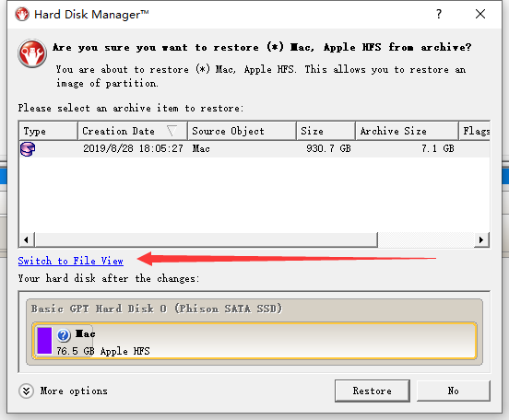
Task: Close the Hard Disk Manager dialog
Action: tap(480, 14)
